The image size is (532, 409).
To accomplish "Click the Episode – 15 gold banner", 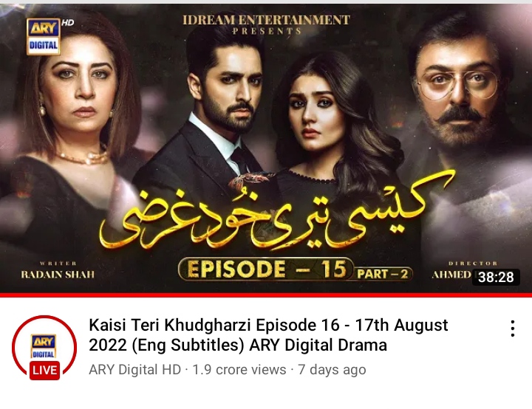I will pyautogui.click(x=266, y=269).
